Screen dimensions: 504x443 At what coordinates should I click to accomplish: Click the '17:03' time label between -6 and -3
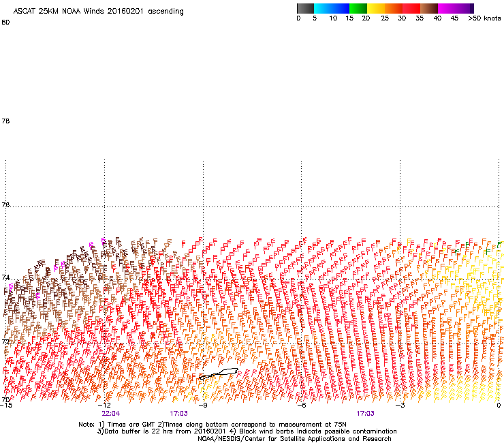click(x=365, y=414)
